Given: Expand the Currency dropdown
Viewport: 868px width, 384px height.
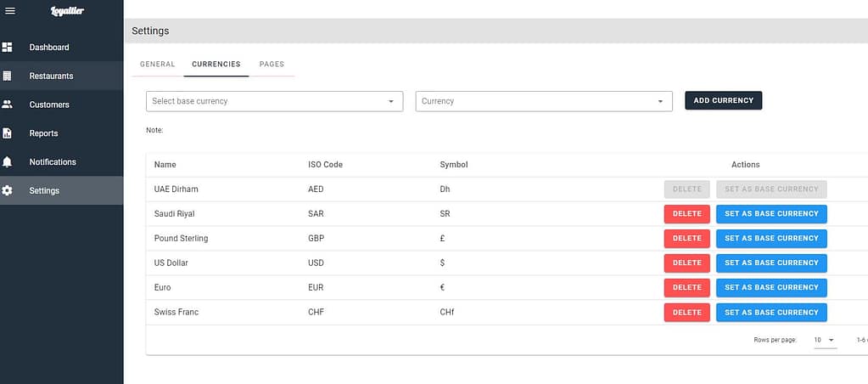Looking at the screenshot, I should point(543,101).
